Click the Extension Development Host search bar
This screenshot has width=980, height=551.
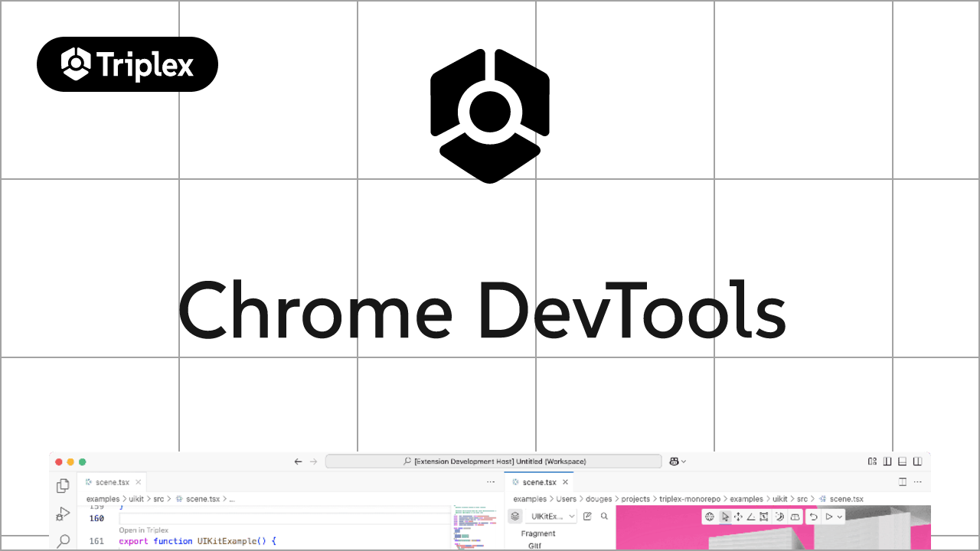[x=494, y=461]
